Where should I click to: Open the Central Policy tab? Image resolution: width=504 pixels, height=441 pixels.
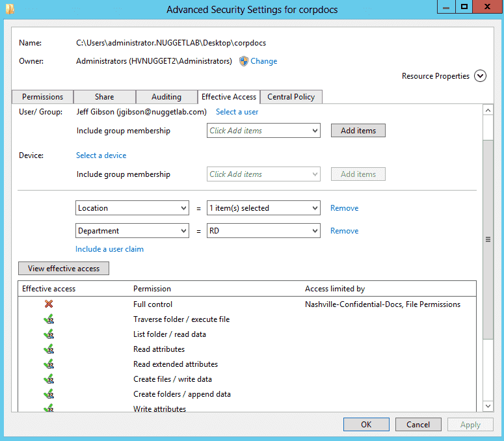(x=291, y=97)
